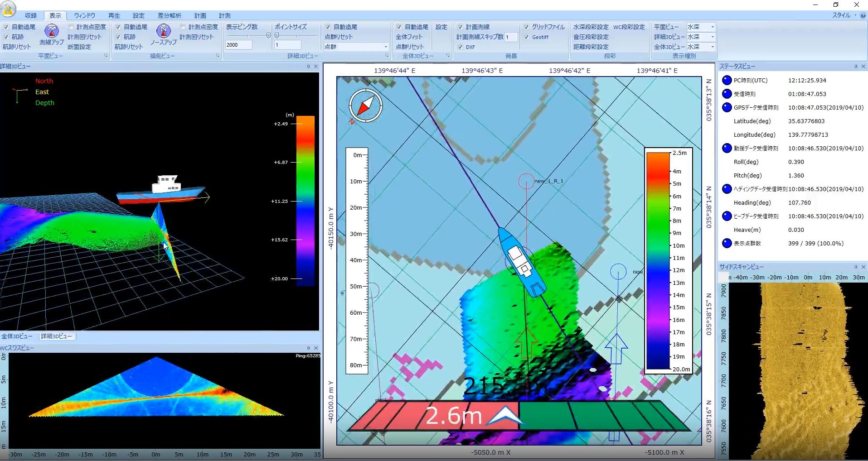Image resolution: width=868 pixels, height=461 pixels.
Task: Click the help question mark icon
Action: pyautogui.click(x=863, y=15)
